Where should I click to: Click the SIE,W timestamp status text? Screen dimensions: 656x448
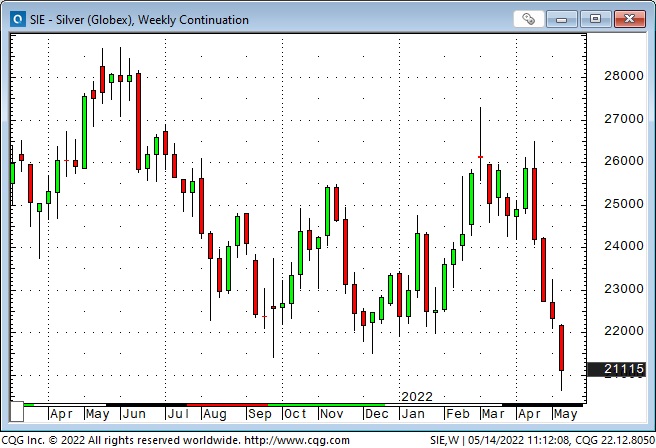click(x=542, y=440)
